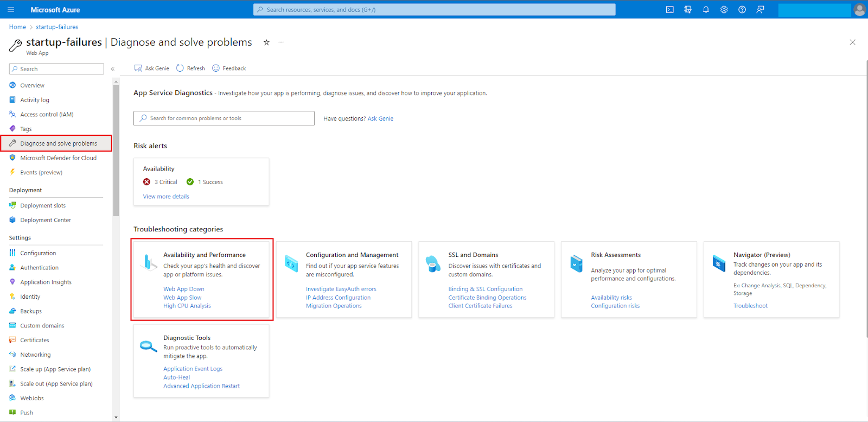Click the Tags icon in sidebar
The image size is (868, 422).
pos(12,129)
